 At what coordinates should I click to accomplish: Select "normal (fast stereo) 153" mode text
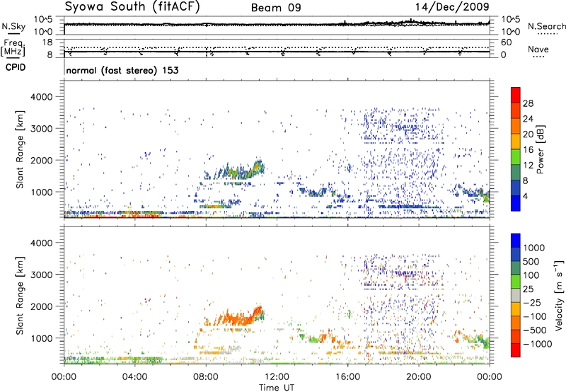click(x=122, y=70)
